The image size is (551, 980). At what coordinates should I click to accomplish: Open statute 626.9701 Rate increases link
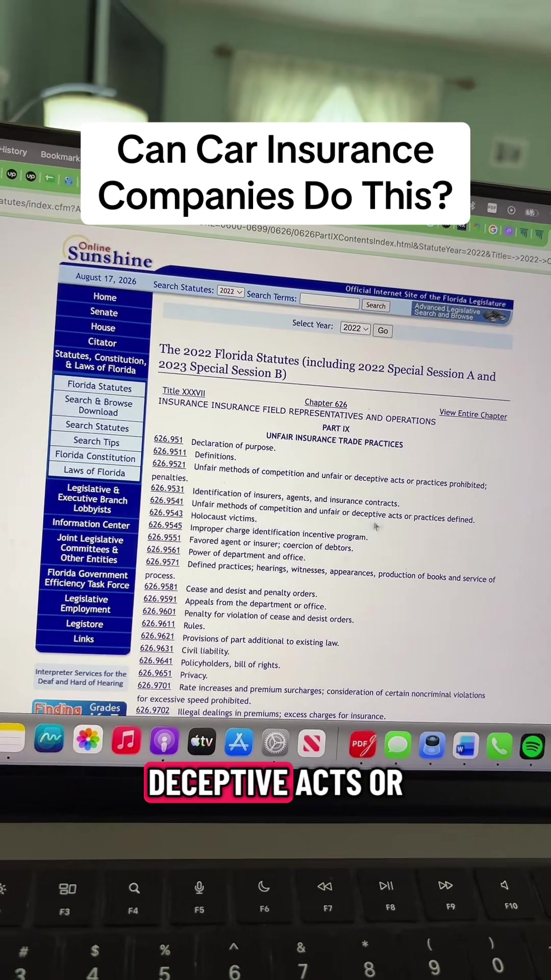(154, 685)
